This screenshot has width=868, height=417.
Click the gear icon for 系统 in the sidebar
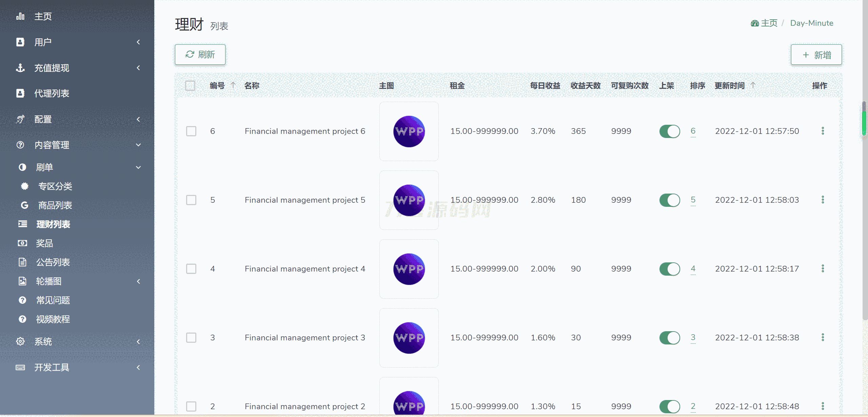click(20, 341)
